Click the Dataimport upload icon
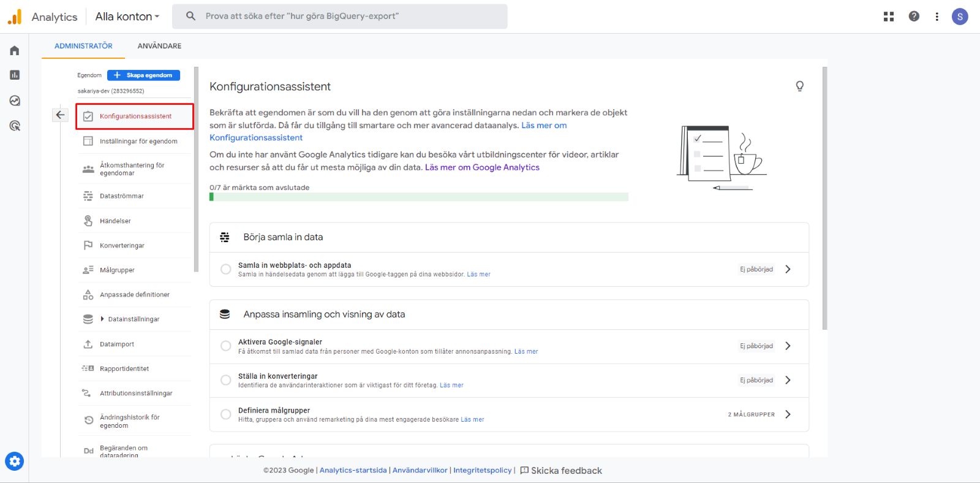This screenshot has height=483, width=980. tap(88, 344)
